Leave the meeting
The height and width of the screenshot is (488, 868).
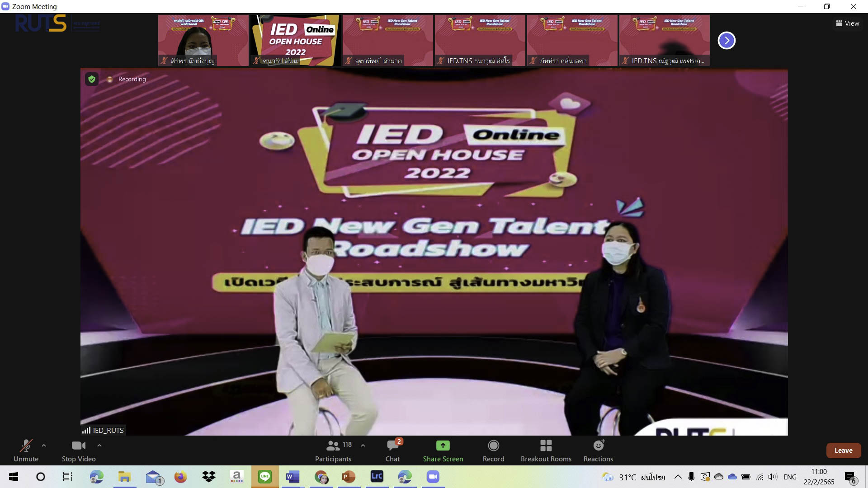(x=844, y=450)
